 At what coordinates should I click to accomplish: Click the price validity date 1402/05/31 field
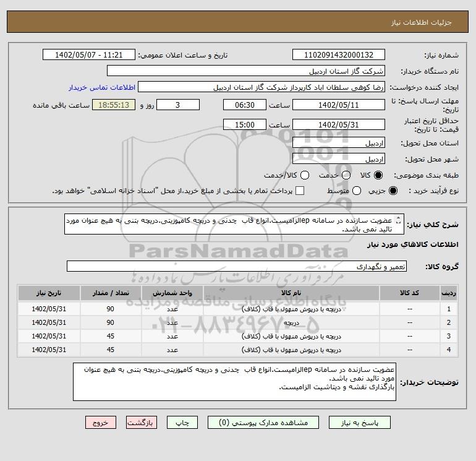[339, 124]
